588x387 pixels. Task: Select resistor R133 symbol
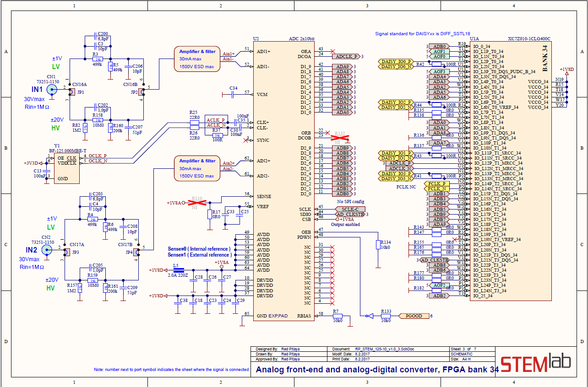click(x=386, y=316)
